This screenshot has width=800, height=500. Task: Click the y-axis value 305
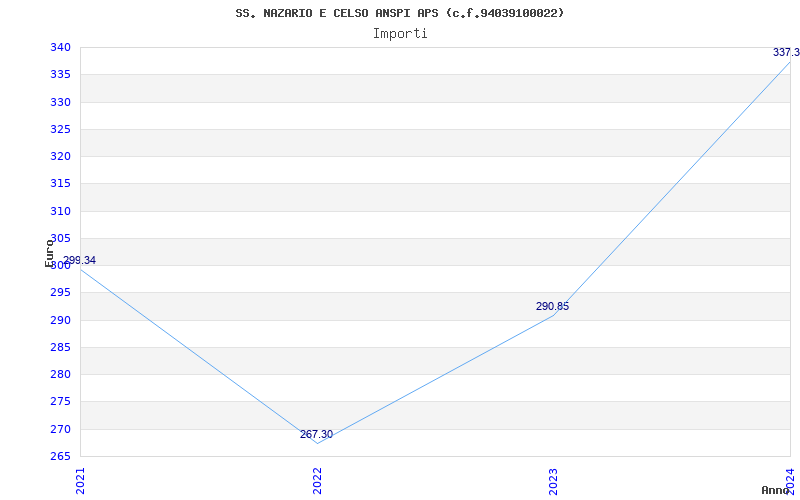point(59,238)
